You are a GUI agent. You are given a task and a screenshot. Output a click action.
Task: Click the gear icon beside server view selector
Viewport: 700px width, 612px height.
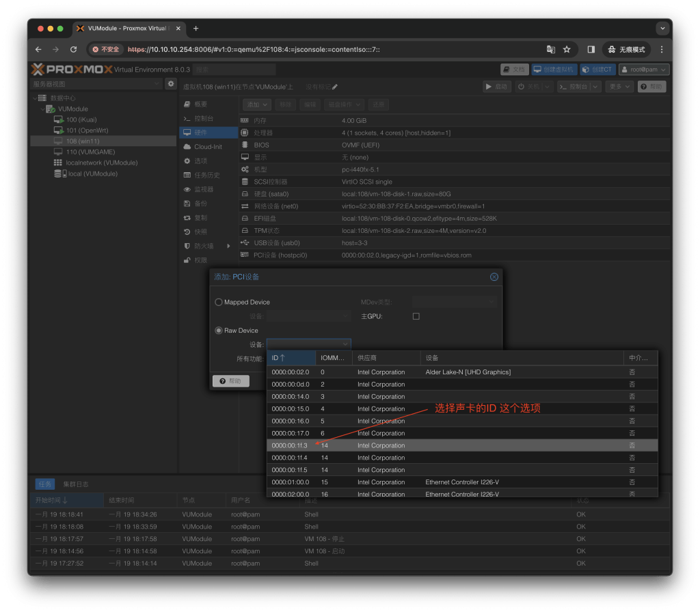click(171, 83)
